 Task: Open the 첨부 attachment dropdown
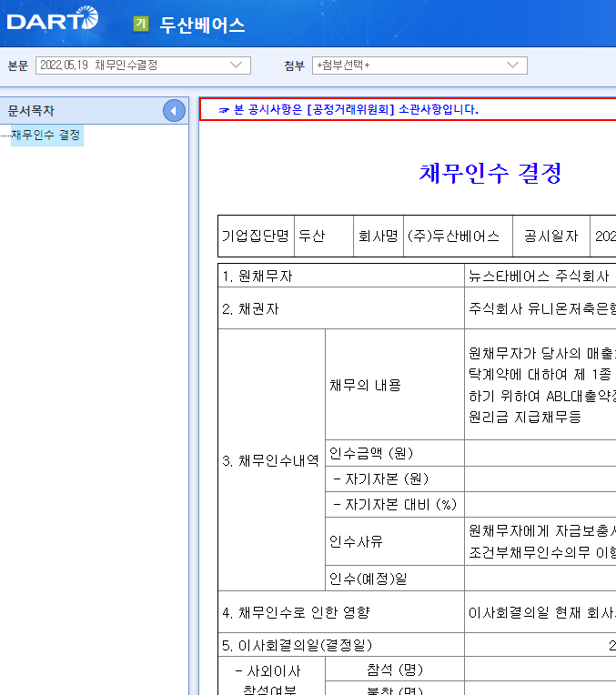point(419,65)
